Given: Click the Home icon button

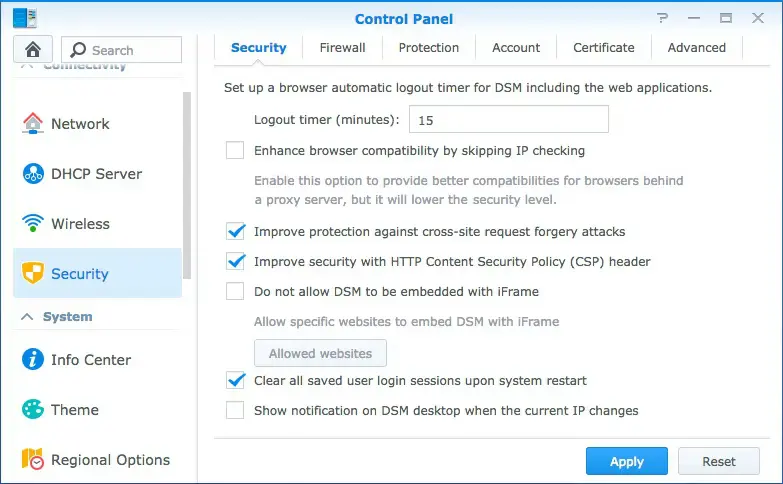Looking at the screenshot, I should 33,49.
